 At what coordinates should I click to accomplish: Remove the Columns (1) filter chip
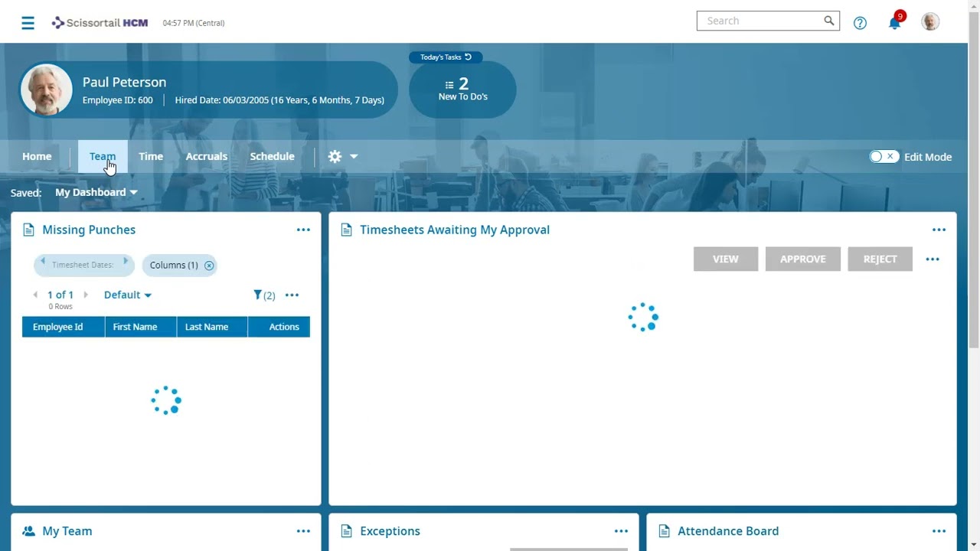pyautogui.click(x=209, y=266)
